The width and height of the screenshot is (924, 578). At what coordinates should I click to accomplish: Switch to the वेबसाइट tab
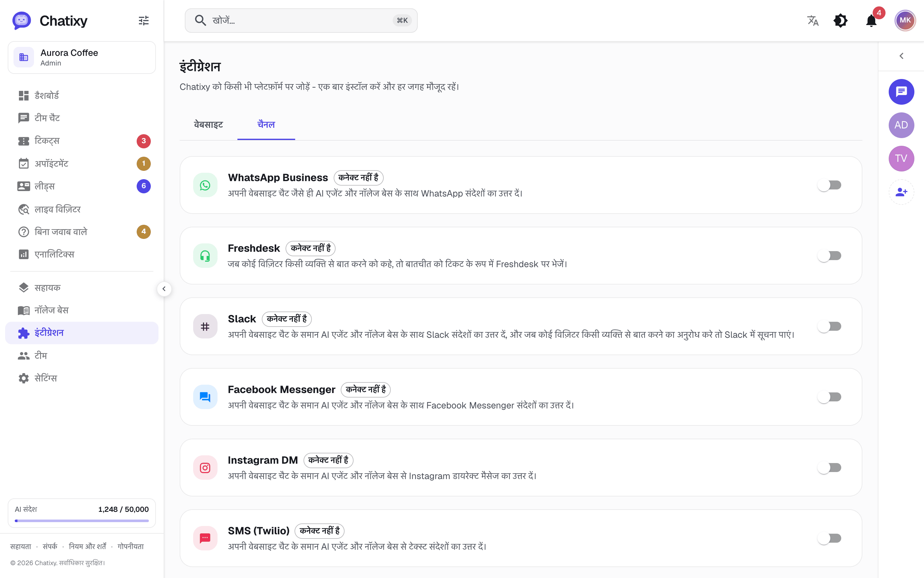pos(209,125)
